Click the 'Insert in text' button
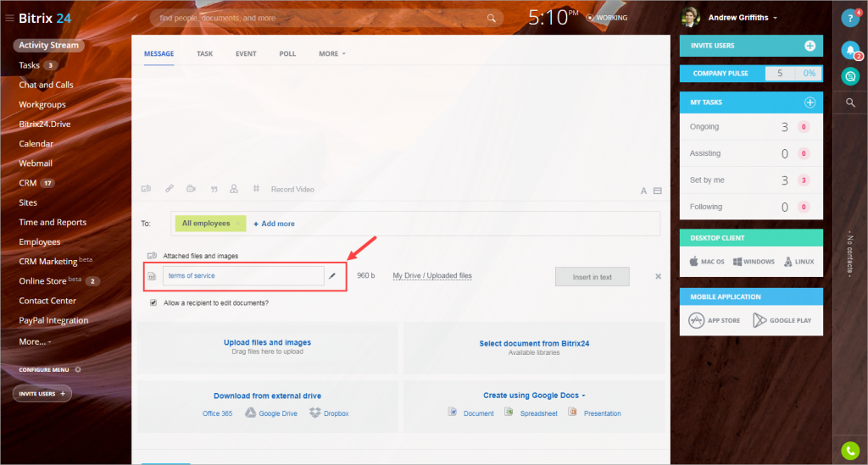868x465 pixels. point(592,277)
